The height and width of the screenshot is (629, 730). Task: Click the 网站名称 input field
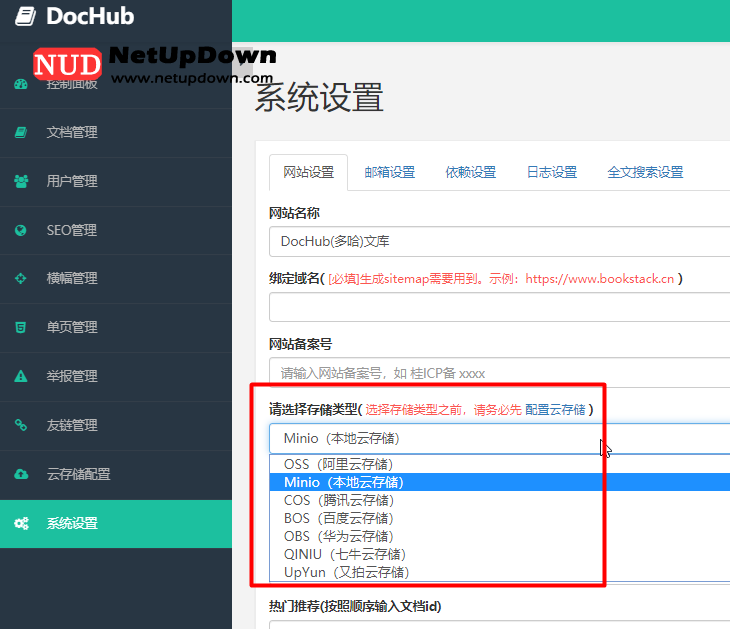500,242
